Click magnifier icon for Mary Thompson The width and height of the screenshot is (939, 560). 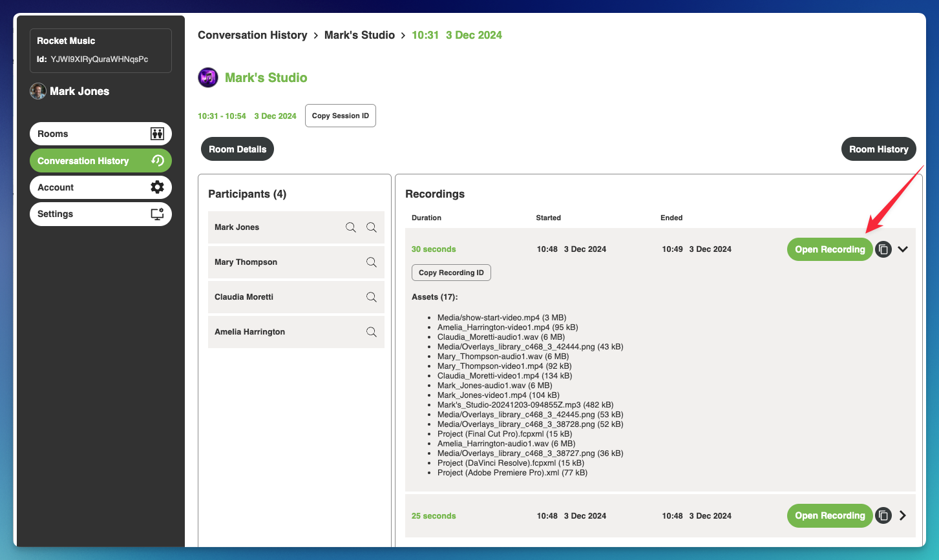[x=372, y=262]
